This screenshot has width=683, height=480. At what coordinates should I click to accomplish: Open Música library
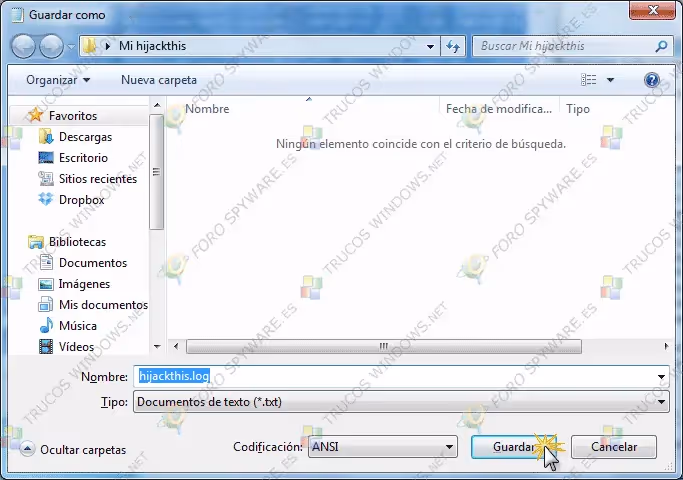click(78, 326)
